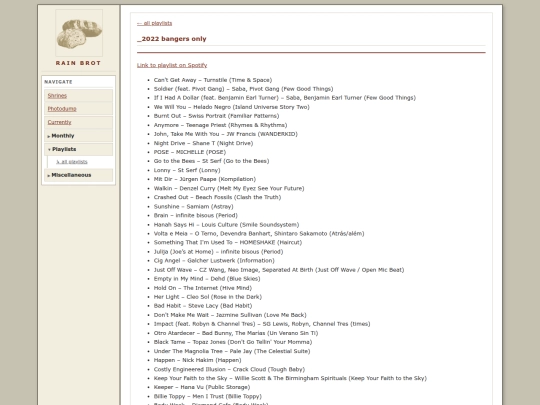Click the 'Can't Get Away – Turnstile' entry
Screen dimensions: 540x405
pyautogui.click(x=213, y=80)
